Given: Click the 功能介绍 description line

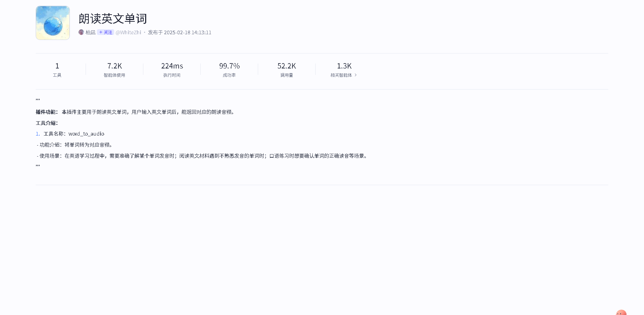Looking at the screenshot, I should point(75,145).
